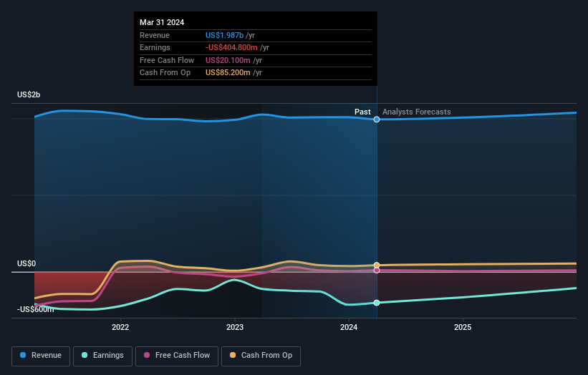
Task: Toggle the Cash From Op legend button
Action: click(x=261, y=356)
